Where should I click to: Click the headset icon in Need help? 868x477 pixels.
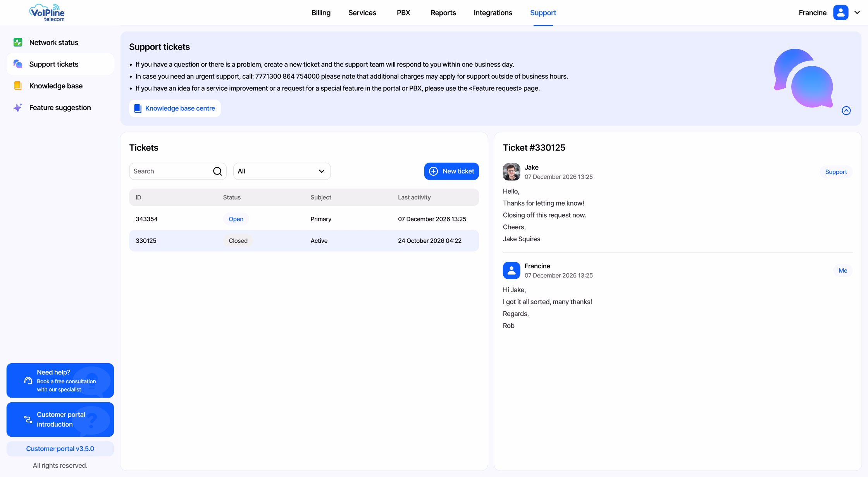[x=28, y=381]
